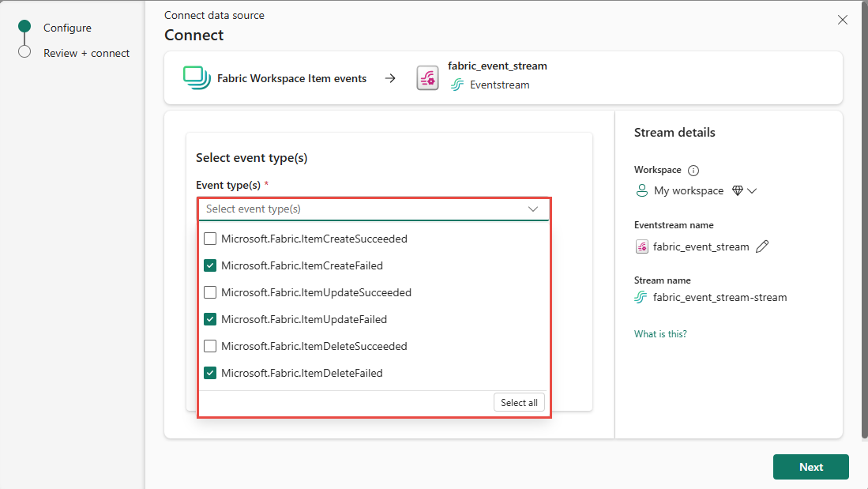This screenshot has height=489, width=868.
Task: Click the Next button
Action: [811, 467]
